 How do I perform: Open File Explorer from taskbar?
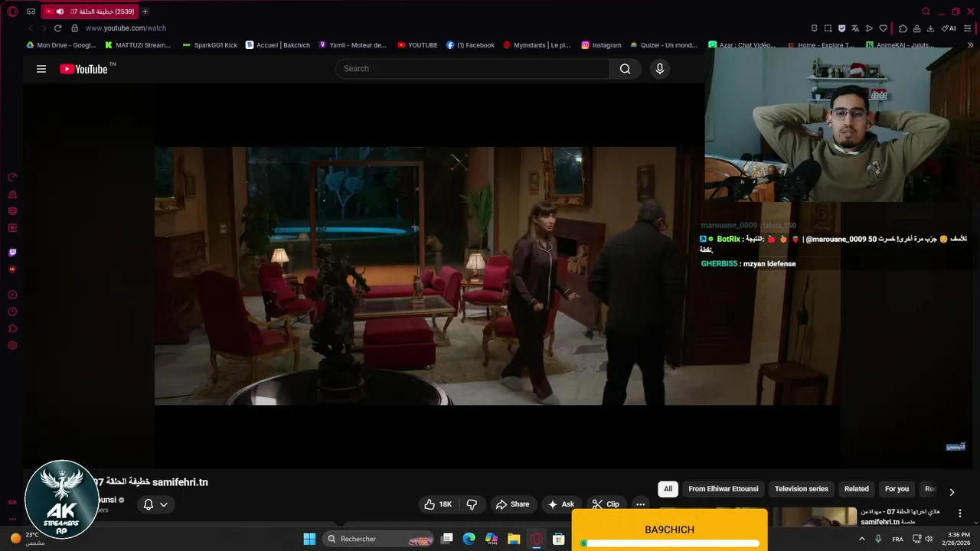click(514, 539)
